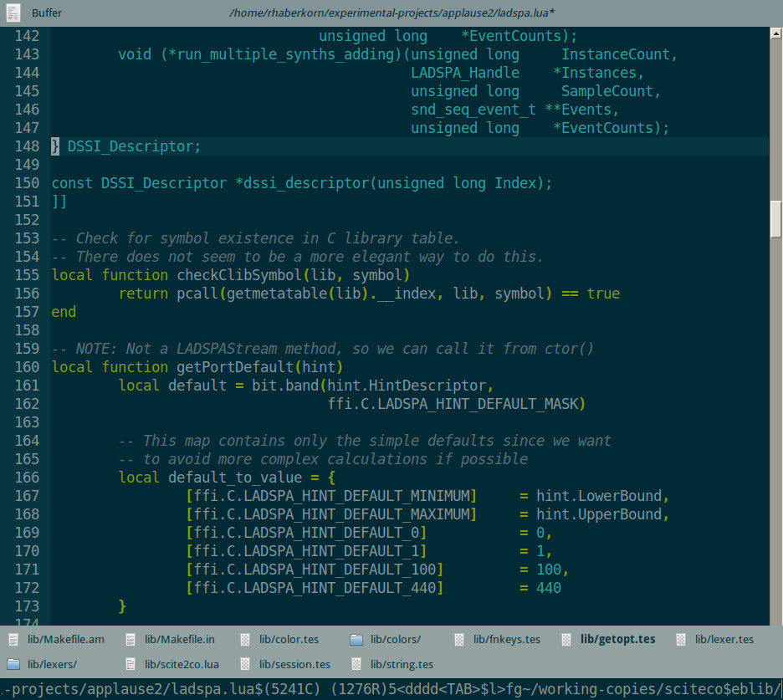Open the lib/lexers/ folder icon
Image resolution: width=783 pixels, height=700 pixels.
13,665
